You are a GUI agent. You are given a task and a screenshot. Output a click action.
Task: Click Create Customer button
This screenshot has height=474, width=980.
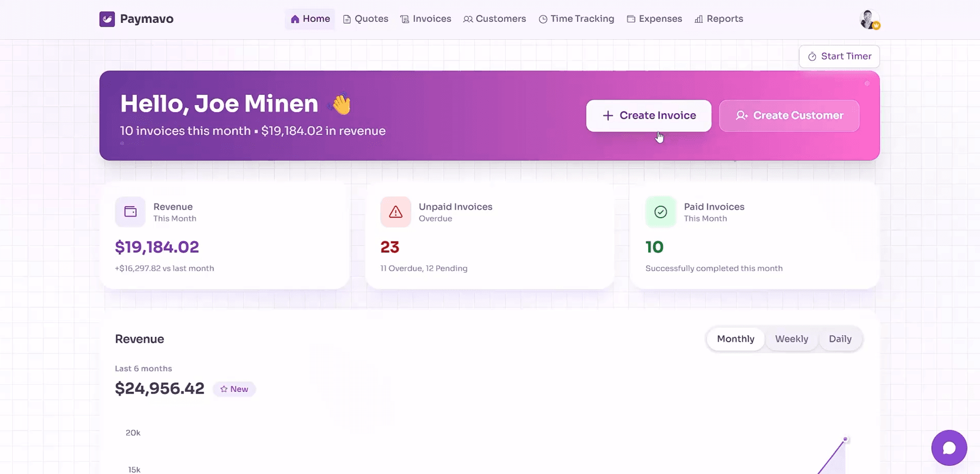pos(789,115)
